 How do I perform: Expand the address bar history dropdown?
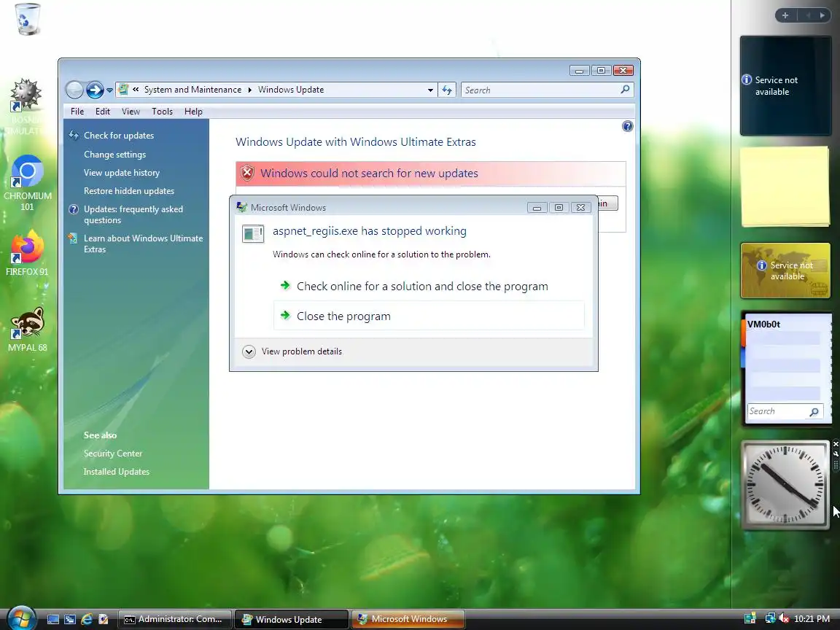coord(430,90)
